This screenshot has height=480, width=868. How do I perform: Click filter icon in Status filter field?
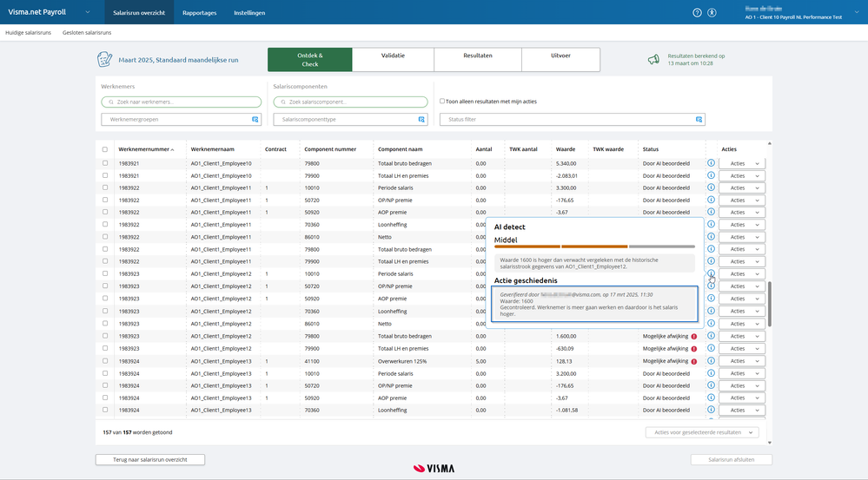click(699, 120)
